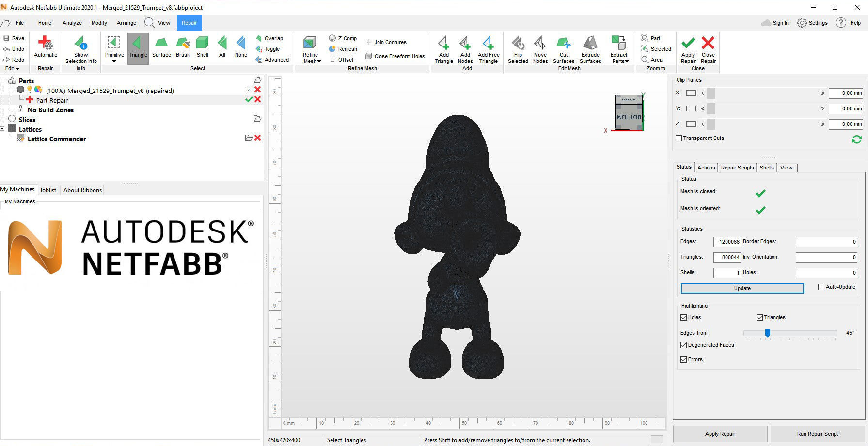Run Remesh on the part
The width and height of the screenshot is (868, 446).
pyautogui.click(x=343, y=49)
